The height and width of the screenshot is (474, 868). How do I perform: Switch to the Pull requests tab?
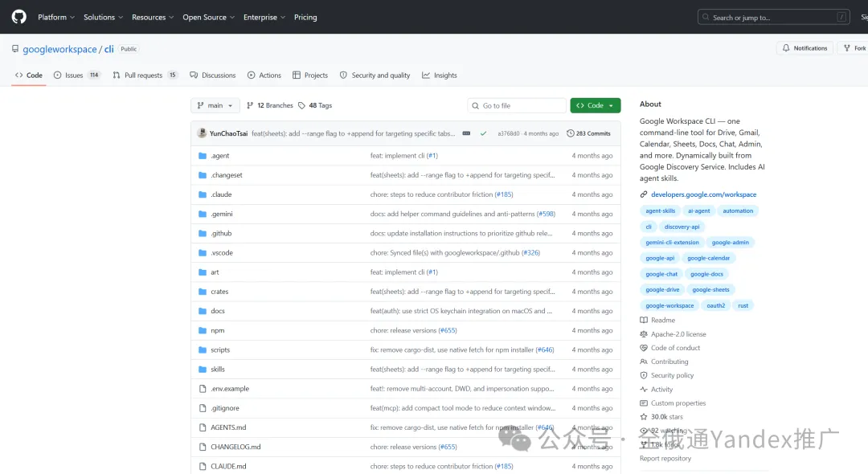click(x=145, y=76)
